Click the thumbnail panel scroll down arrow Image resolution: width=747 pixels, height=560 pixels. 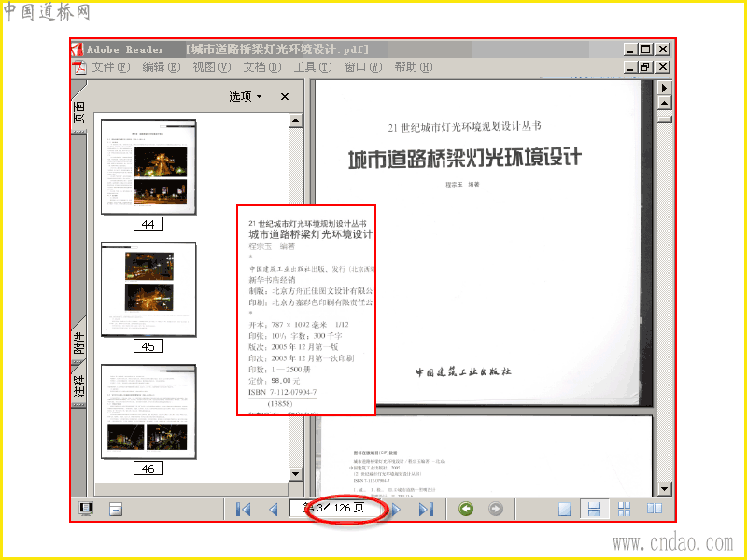pyautogui.click(x=296, y=474)
